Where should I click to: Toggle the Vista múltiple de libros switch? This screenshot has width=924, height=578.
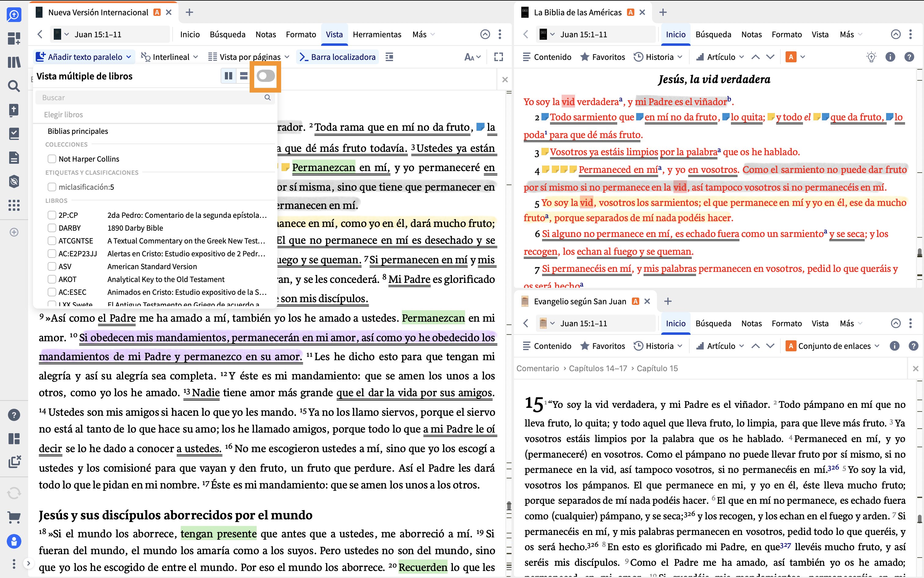(x=265, y=76)
